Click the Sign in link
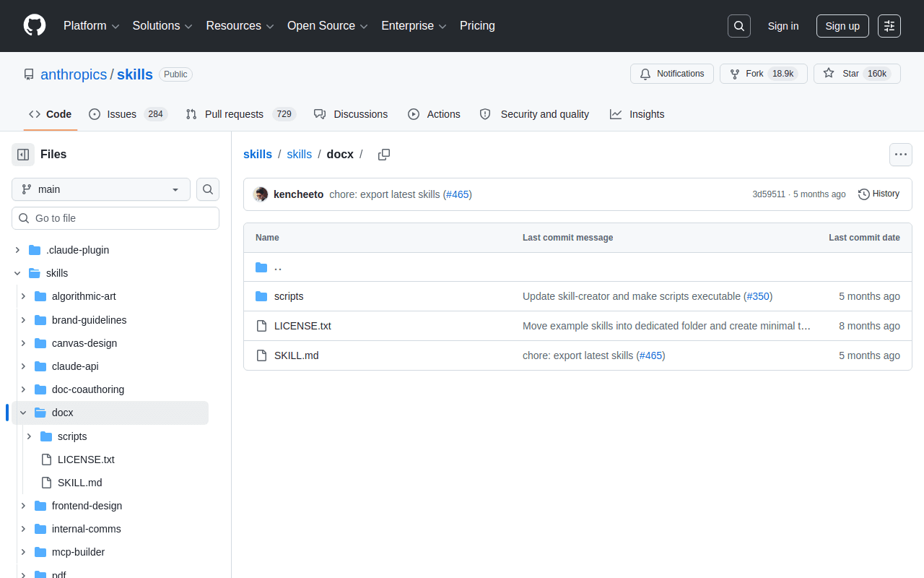The image size is (924, 578). (783, 26)
